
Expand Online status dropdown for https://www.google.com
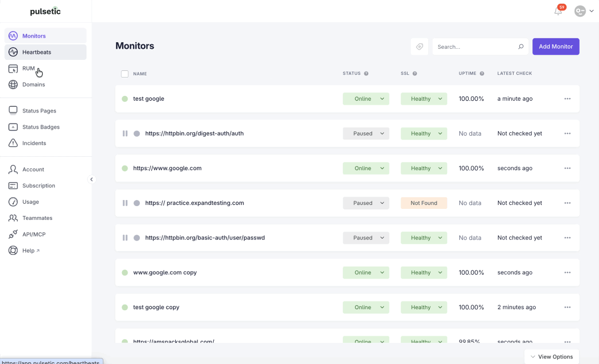(366, 168)
